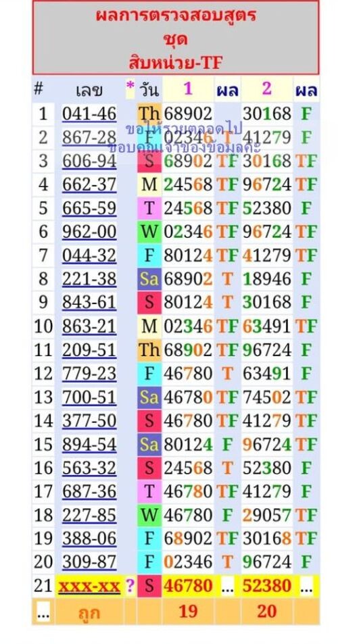Open the 863-21 number link

pos(89,326)
